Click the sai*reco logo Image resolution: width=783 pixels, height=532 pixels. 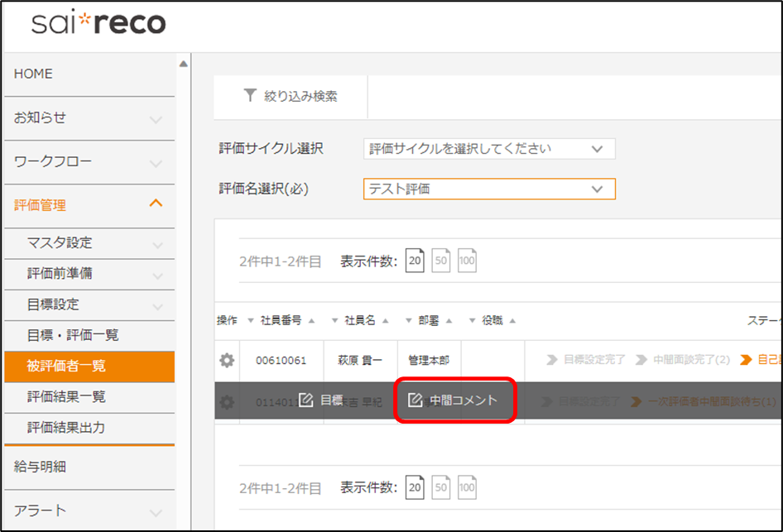[x=98, y=24]
